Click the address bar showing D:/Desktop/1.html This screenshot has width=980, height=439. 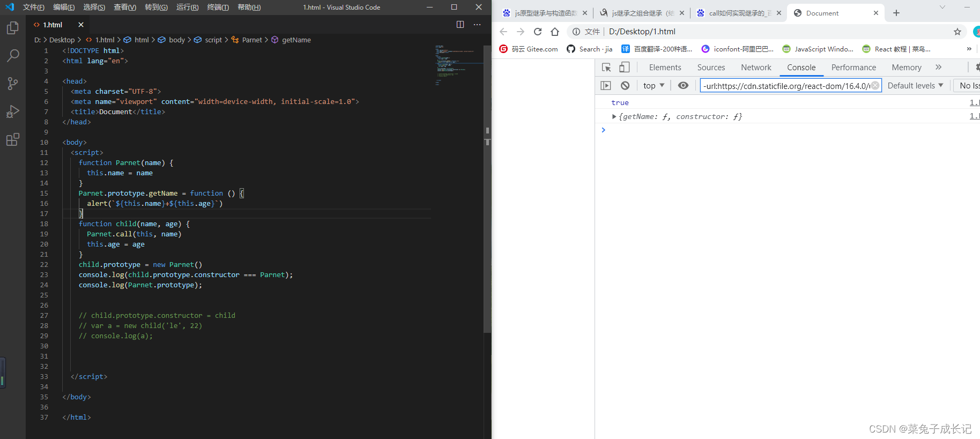[x=767, y=32]
